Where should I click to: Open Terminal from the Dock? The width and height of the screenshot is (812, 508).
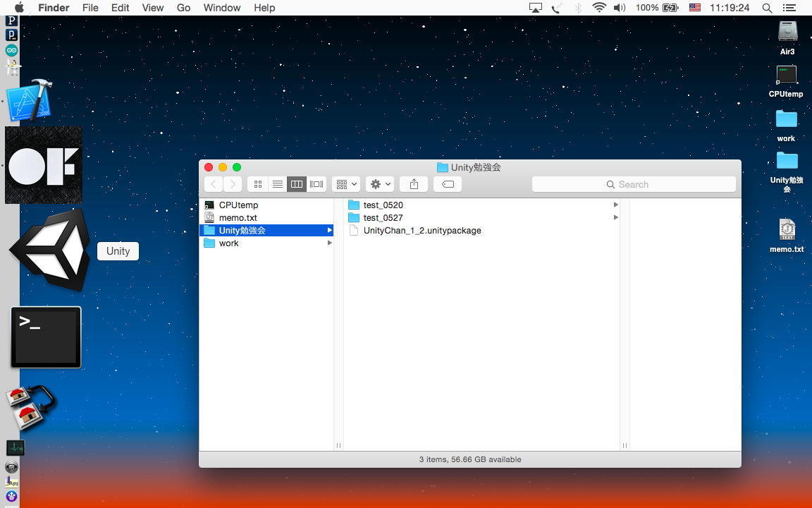46,337
